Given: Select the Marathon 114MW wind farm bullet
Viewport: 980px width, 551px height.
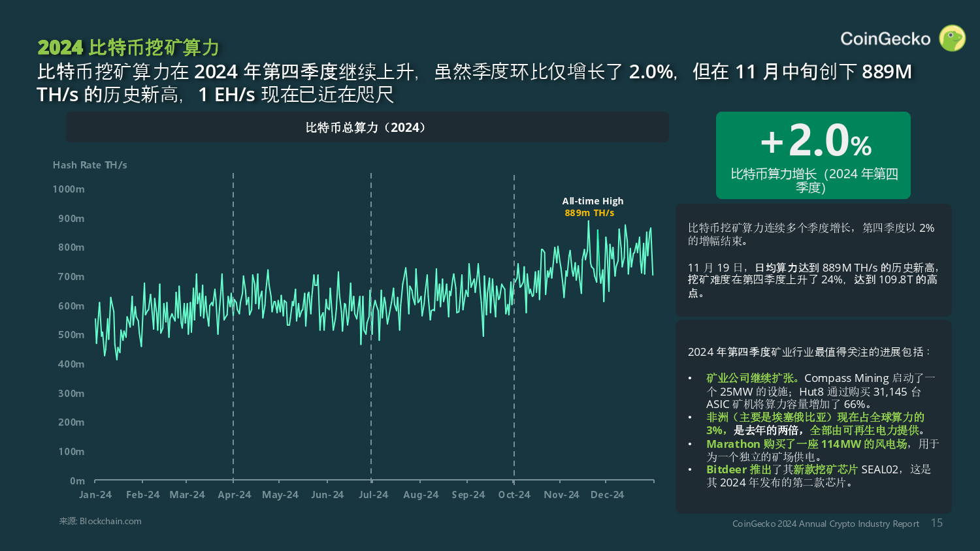Looking at the screenshot, I should [806, 444].
